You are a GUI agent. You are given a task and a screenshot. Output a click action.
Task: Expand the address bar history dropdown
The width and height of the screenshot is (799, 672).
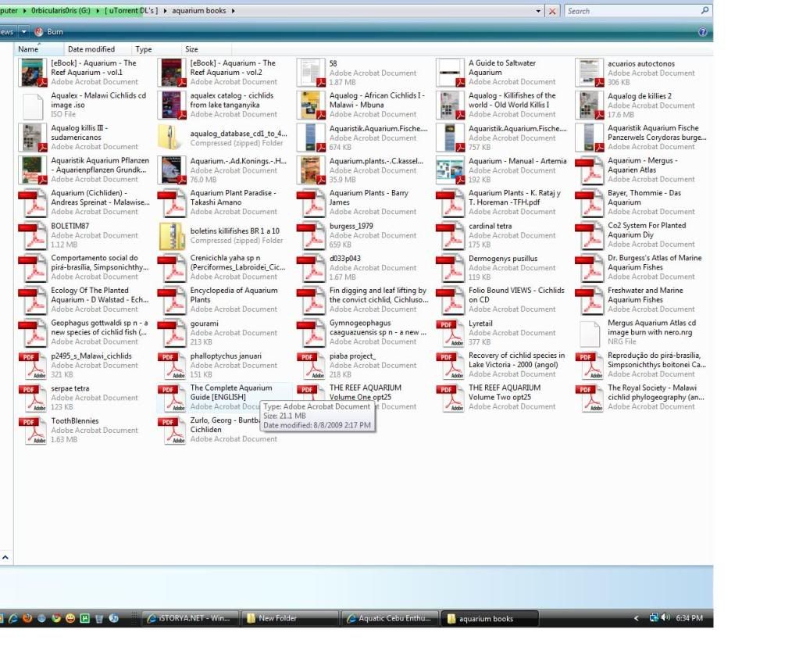point(539,11)
